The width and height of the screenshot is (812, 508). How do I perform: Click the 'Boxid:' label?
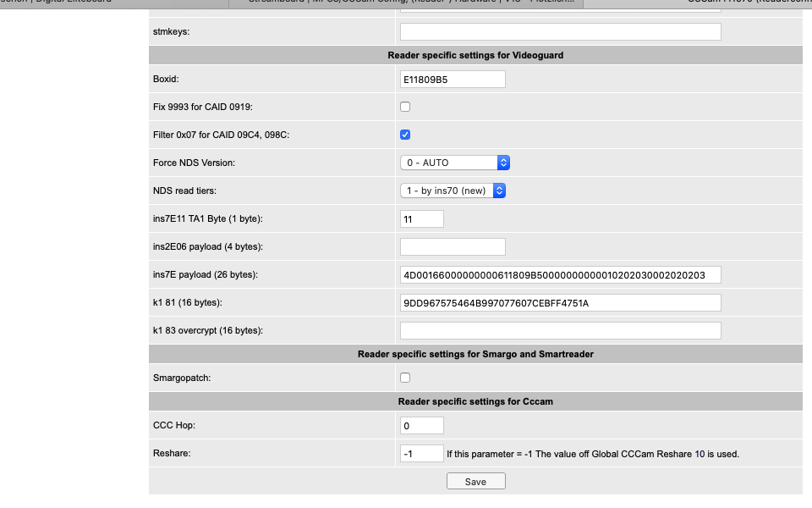point(166,80)
